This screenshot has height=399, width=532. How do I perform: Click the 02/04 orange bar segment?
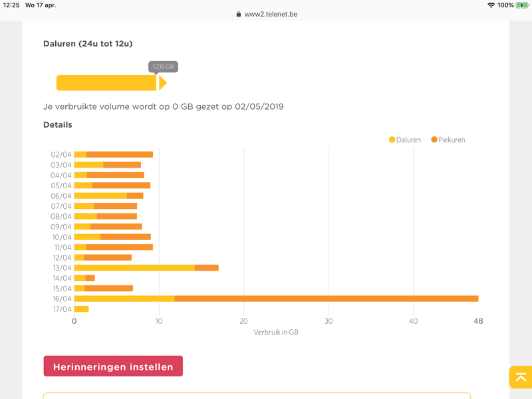point(120,154)
